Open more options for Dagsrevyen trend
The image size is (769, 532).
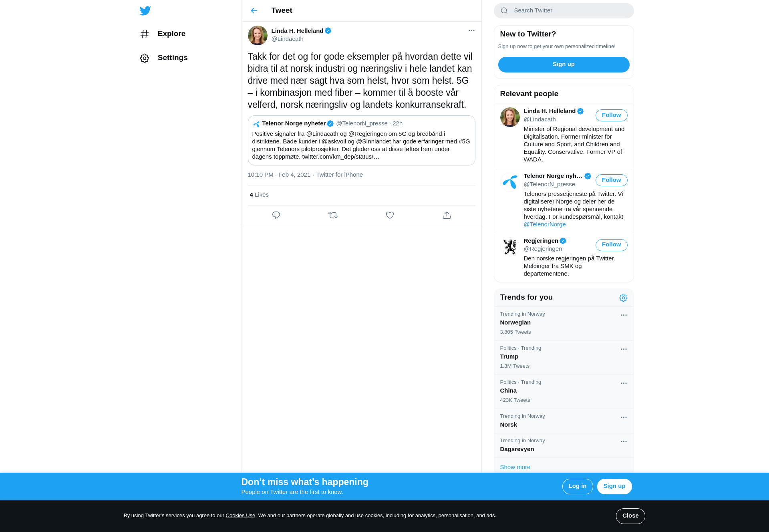[x=624, y=442]
